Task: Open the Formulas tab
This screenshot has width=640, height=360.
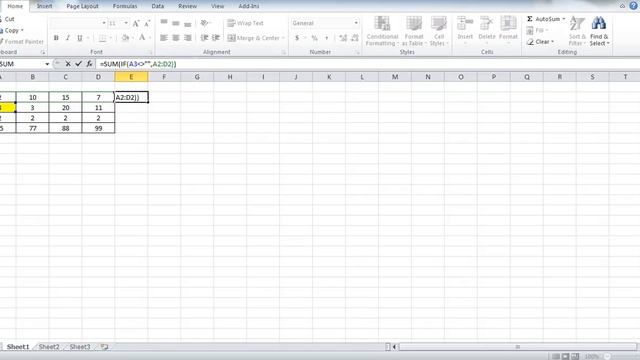Action: (125, 6)
